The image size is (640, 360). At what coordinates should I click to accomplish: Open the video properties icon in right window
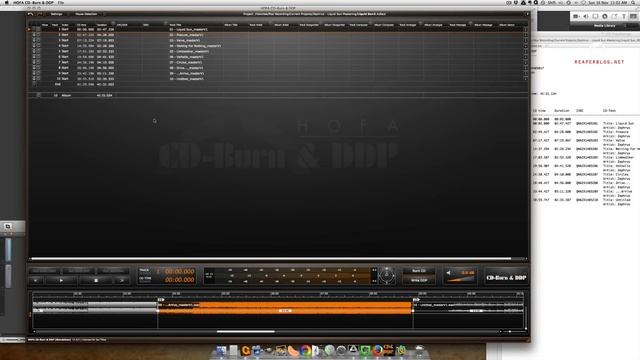pyautogui.click(x=576, y=16)
